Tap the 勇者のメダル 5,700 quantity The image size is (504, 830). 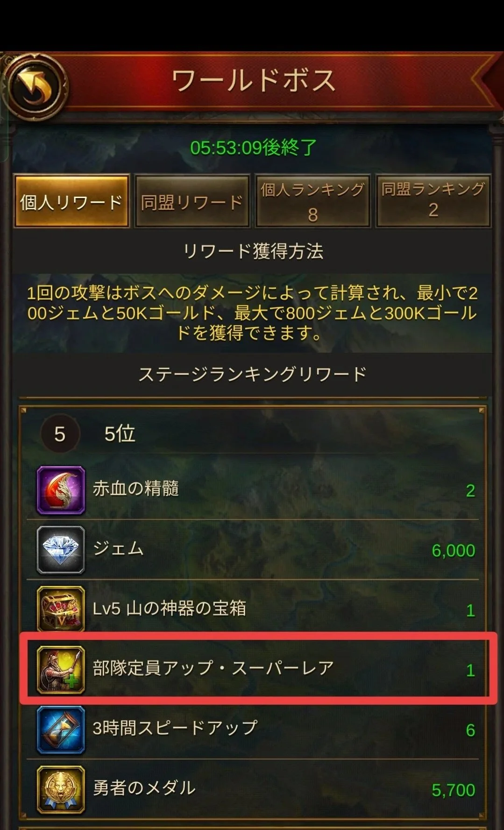[x=453, y=790]
